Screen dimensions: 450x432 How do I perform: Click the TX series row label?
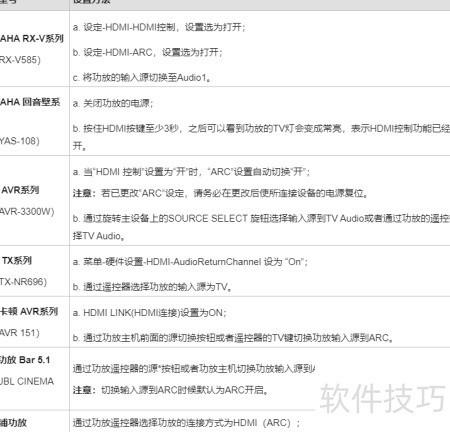(x=16, y=260)
